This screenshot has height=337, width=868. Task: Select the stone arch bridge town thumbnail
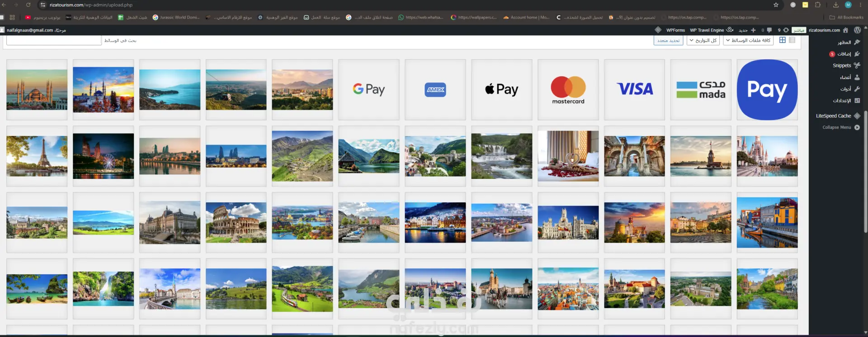[x=435, y=156]
